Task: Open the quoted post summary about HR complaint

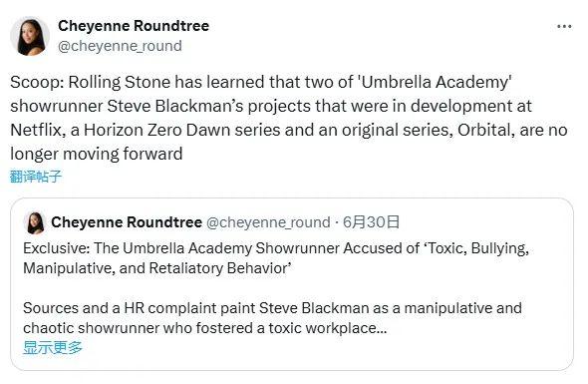Action: click(272, 318)
